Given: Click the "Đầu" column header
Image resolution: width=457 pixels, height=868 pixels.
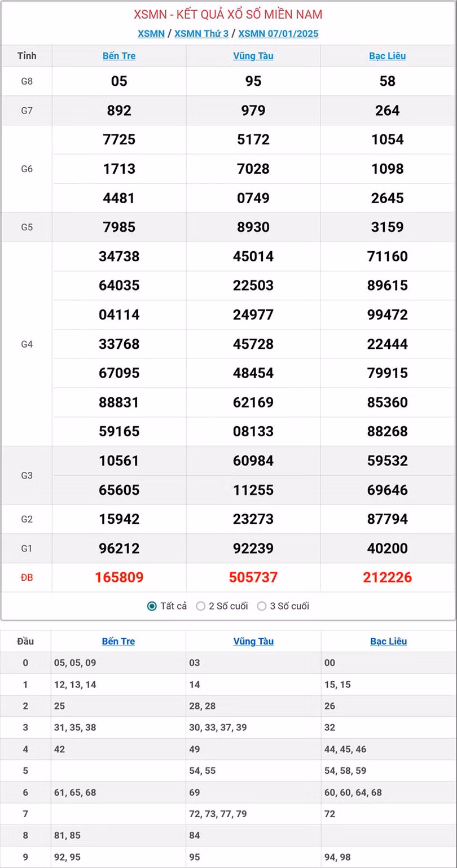Looking at the screenshot, I should point(25,641).
